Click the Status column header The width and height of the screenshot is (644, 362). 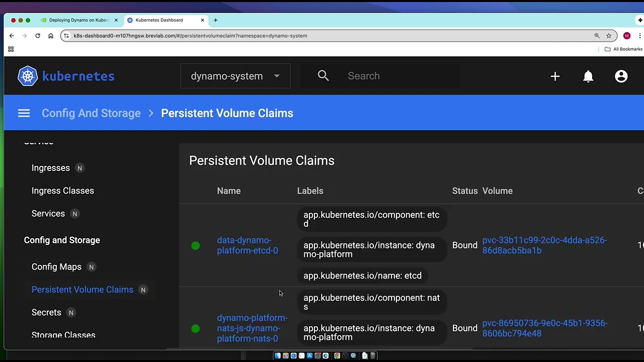click(464, 191)
